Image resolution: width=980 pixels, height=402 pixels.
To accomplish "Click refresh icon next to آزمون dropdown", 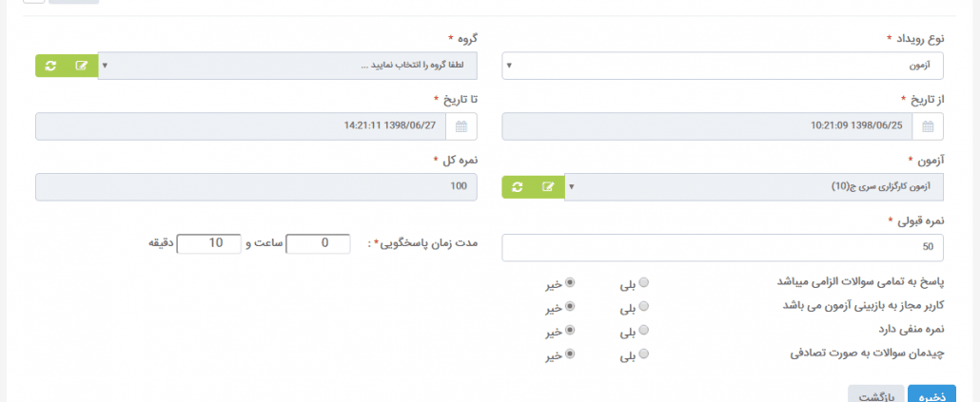I will click(518, 187).
